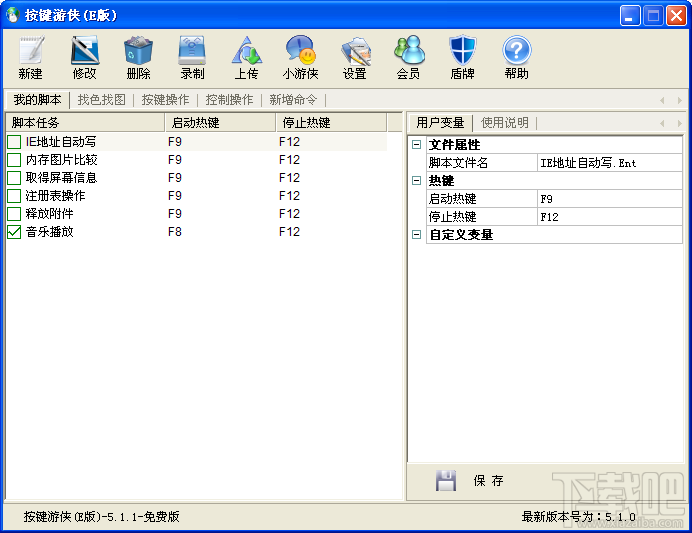Switch to the 按键操作 tab
692x533 pixels.
click(x=165, y=100)
